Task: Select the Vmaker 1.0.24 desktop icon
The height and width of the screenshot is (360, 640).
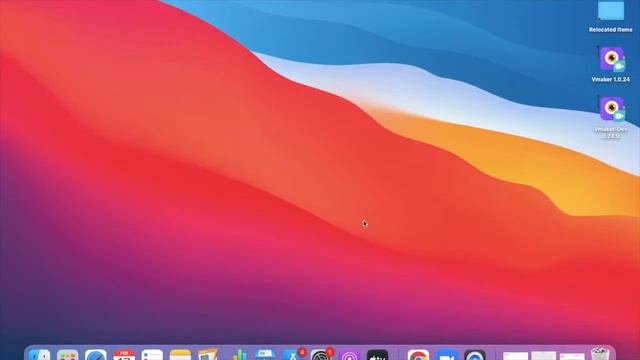Action: pos(611,59)
